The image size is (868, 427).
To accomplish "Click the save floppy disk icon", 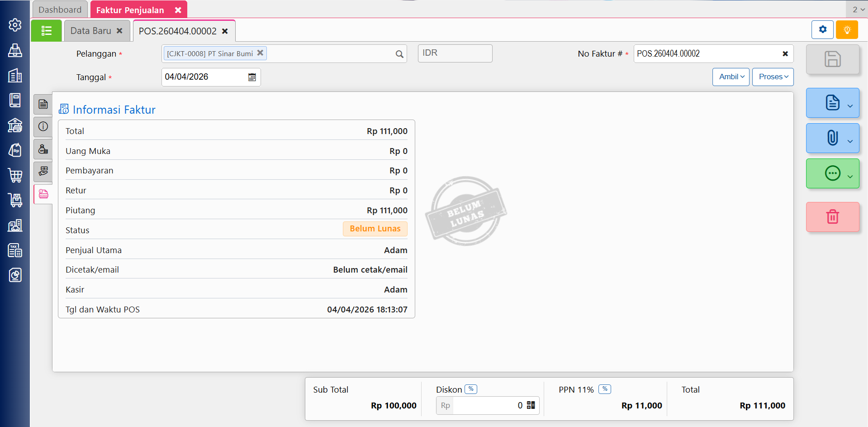I will click(x=832, y=59).
